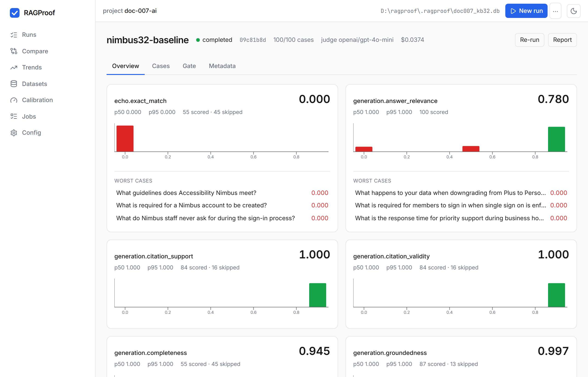Image resolution: width=588 pixels, height=377 pixels.
Task: Click the $0.0374 cost value
Action: point(412,40)
